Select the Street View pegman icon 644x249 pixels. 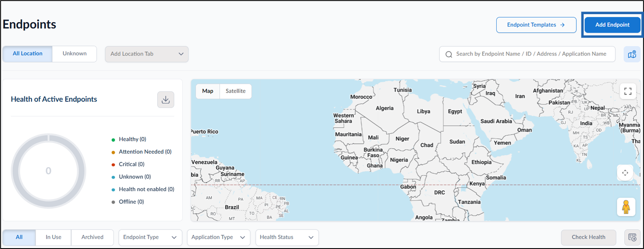pyautogui.click(x=626, y=207)
